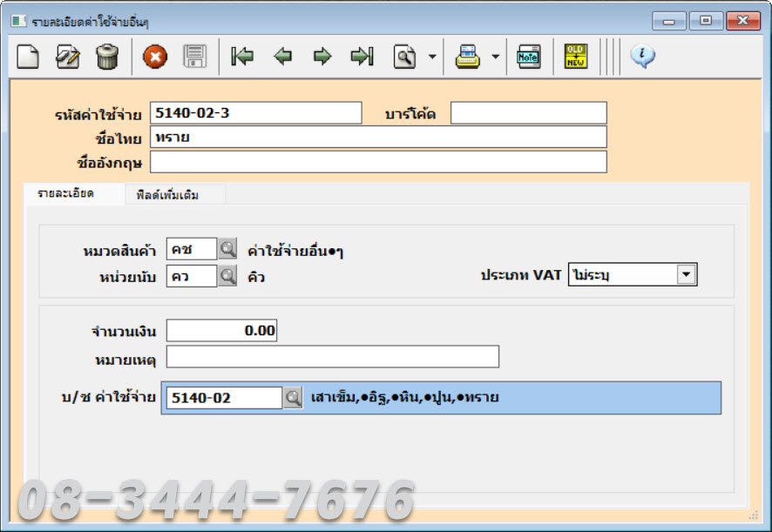The width and height of the screenshot is (772, 532).
Task: Click the Edit record pencil icon
Action: (x=67, y=57)
